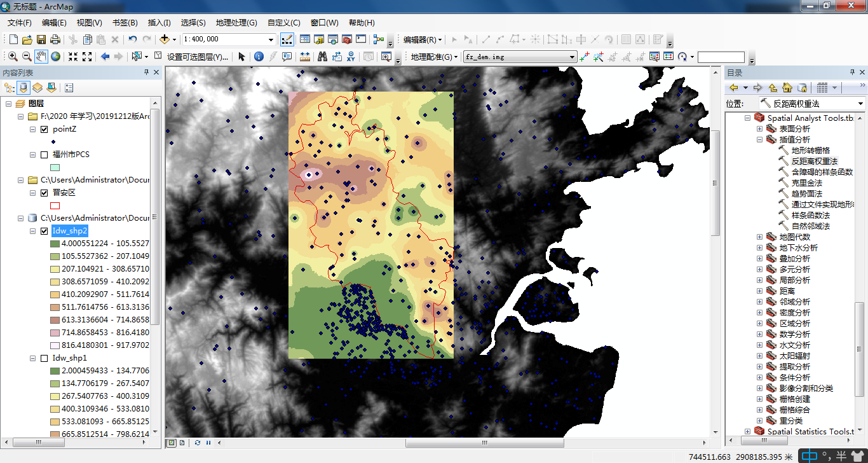Uncheck the pointZ layer visibility

[43, 128]
